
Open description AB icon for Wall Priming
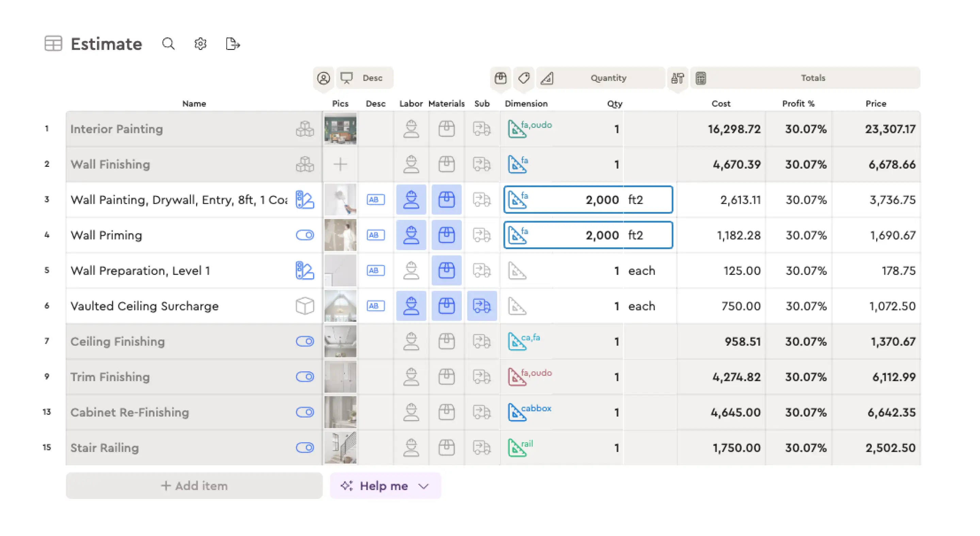[375, 235]
